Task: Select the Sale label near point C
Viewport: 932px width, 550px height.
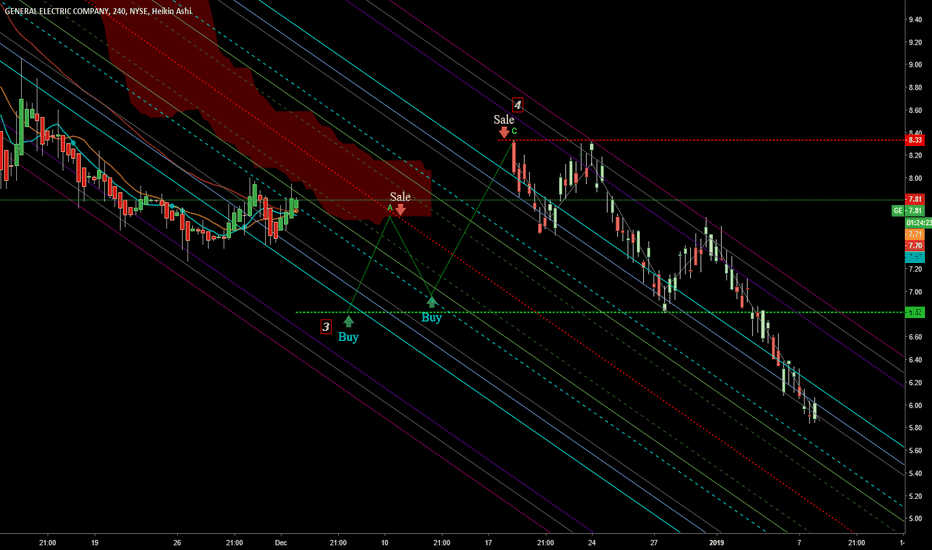Action: point(503,120)
